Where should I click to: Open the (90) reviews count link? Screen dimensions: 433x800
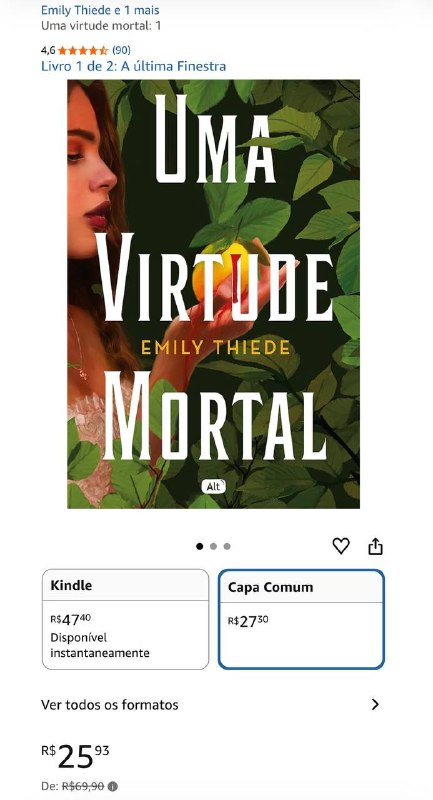[121, 50]
